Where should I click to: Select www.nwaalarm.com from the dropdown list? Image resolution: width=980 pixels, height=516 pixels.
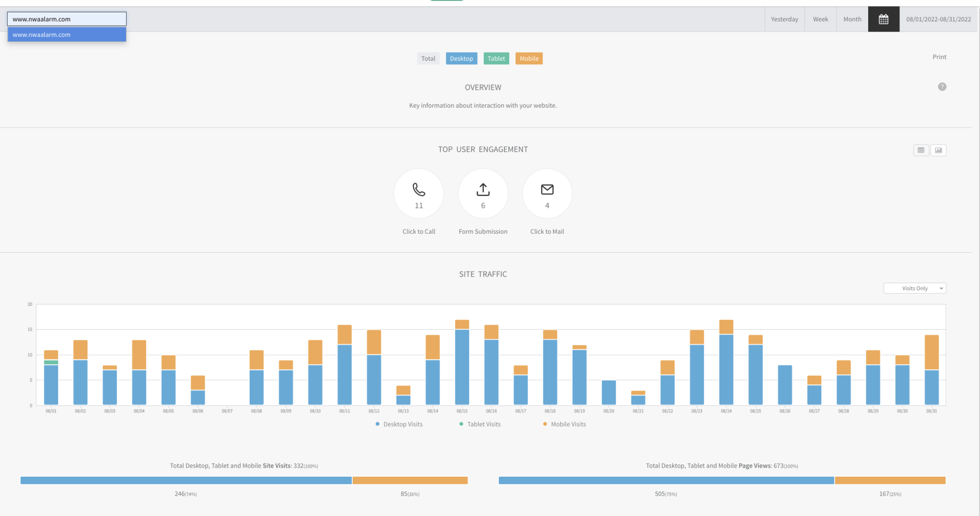point(66,35)
